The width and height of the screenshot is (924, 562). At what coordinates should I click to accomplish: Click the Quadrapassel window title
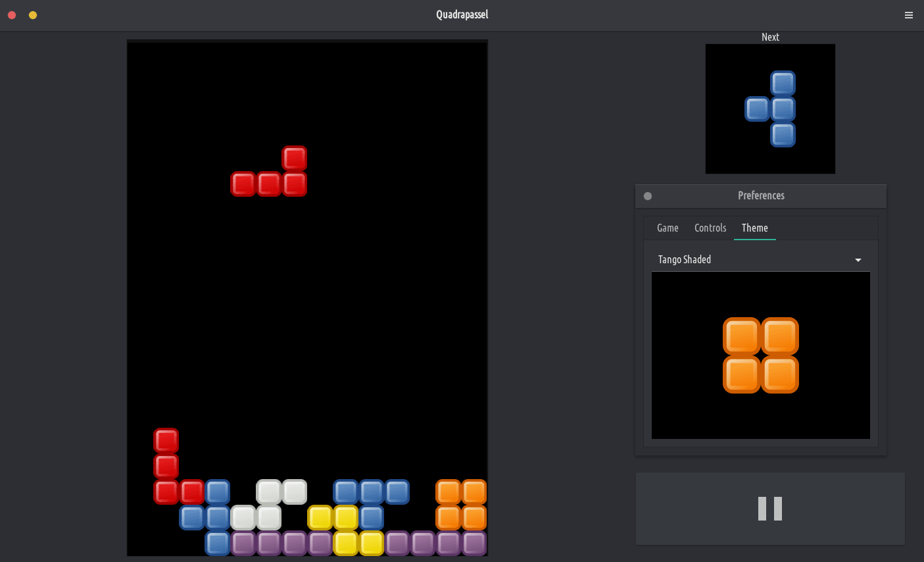[x=462, y=15]
